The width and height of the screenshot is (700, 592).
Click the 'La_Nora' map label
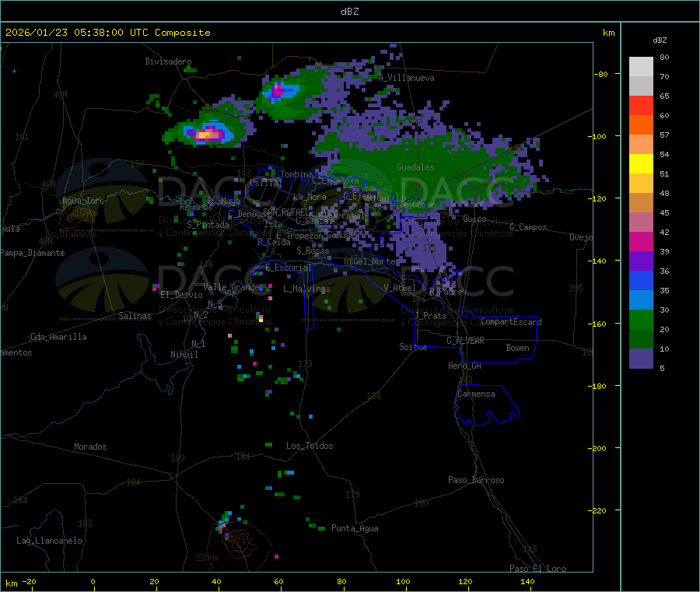(310, 197)
